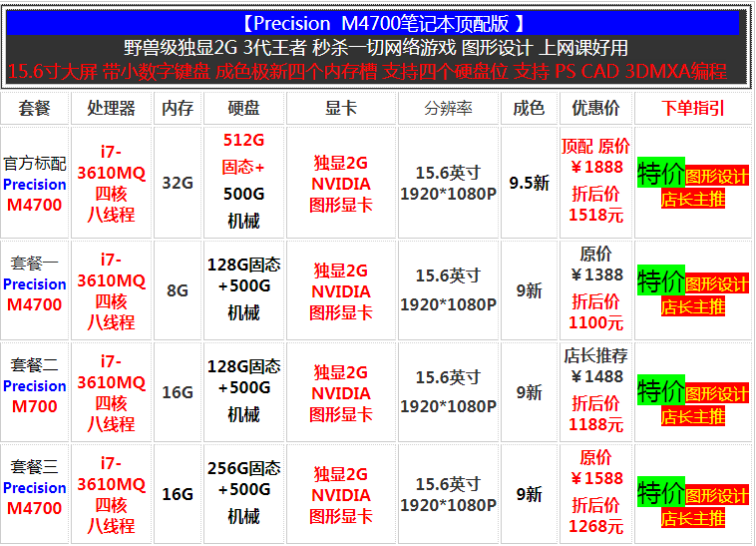Click the 独显2G NVIDIA cell in 套餐一 row

(x=341, y=291)
